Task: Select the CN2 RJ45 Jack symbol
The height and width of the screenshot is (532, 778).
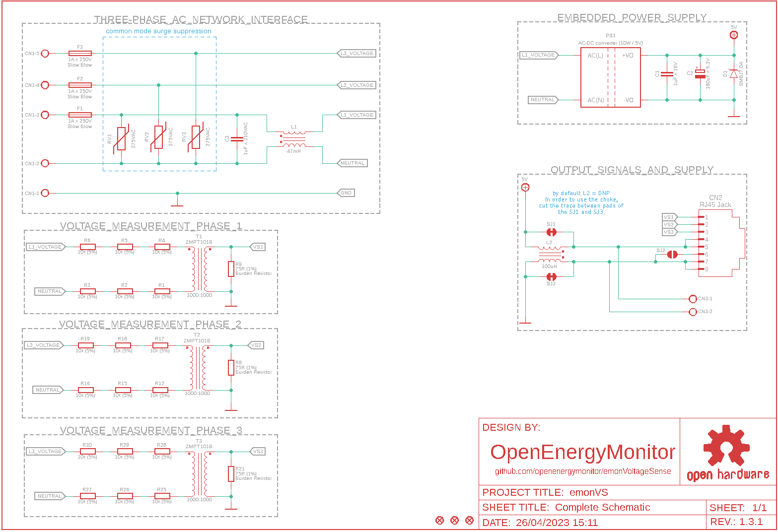Action: coord(722,243)
